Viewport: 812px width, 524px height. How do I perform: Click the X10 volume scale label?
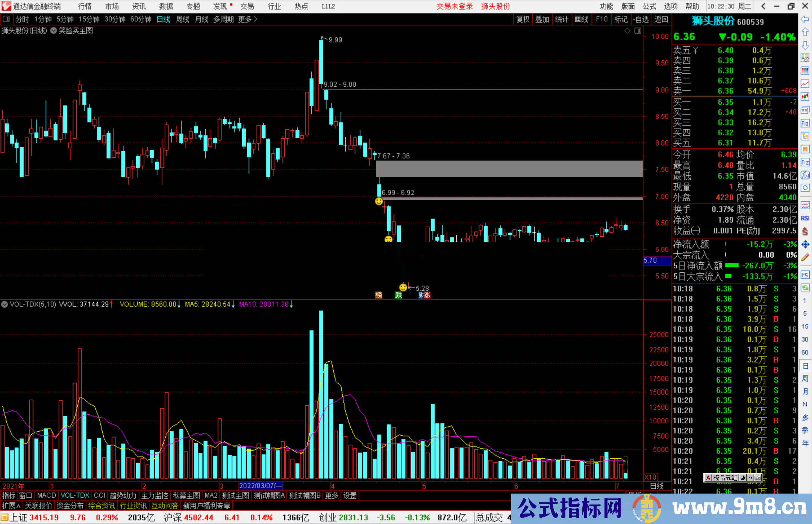[650, 477]
